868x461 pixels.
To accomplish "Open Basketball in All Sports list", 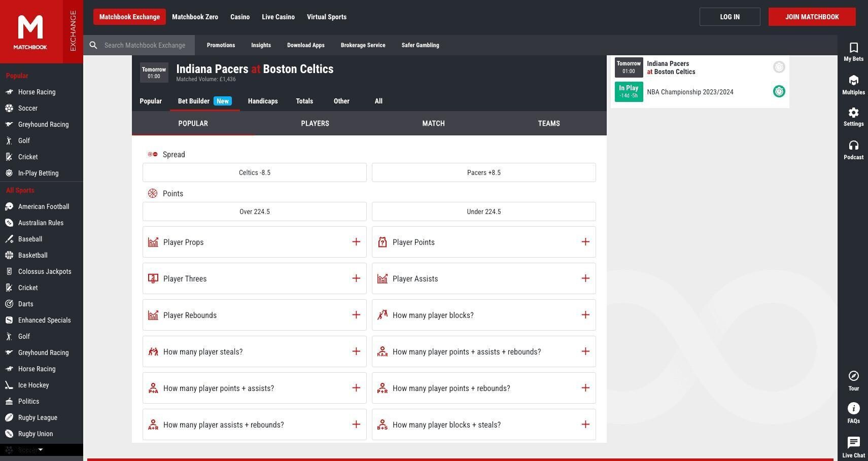I will 32,255.
